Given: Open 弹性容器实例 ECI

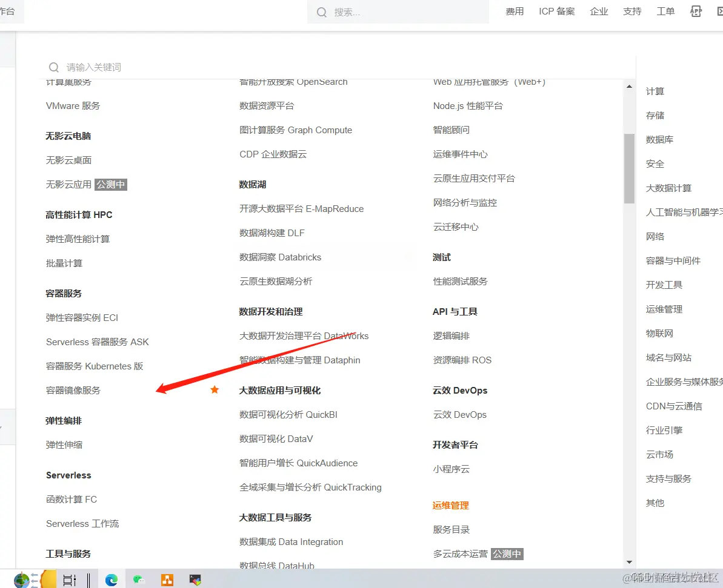Looking at the screenshot, I should coord(82,317).
